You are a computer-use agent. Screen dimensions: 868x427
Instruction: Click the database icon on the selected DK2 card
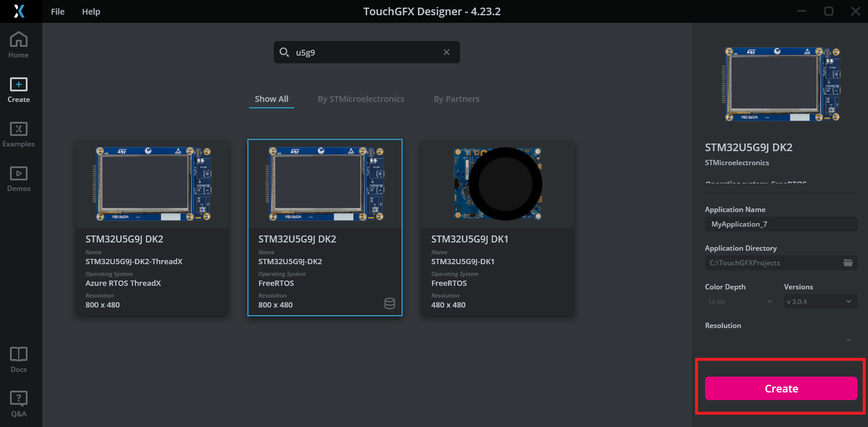coord(390,303)
